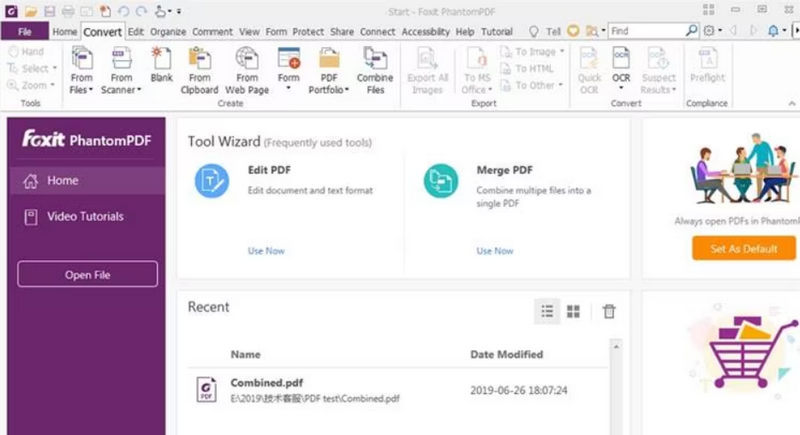Select Home in the purple sidebar

87,181
